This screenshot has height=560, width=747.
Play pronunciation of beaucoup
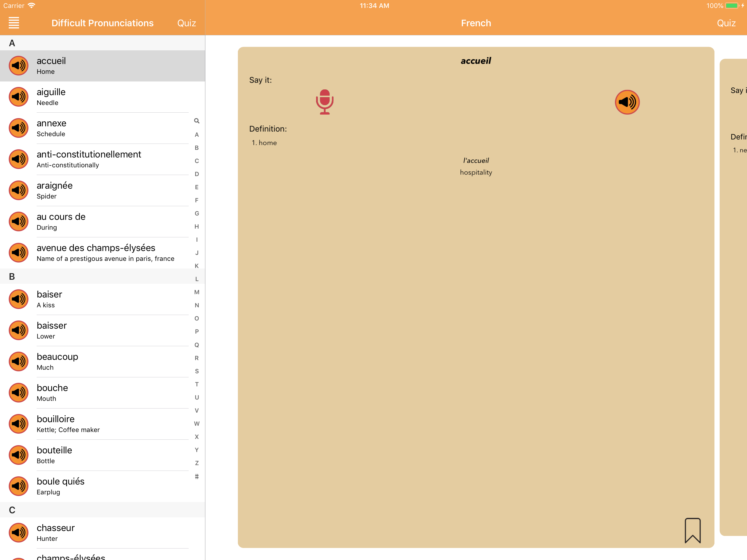tap(19, 361)
